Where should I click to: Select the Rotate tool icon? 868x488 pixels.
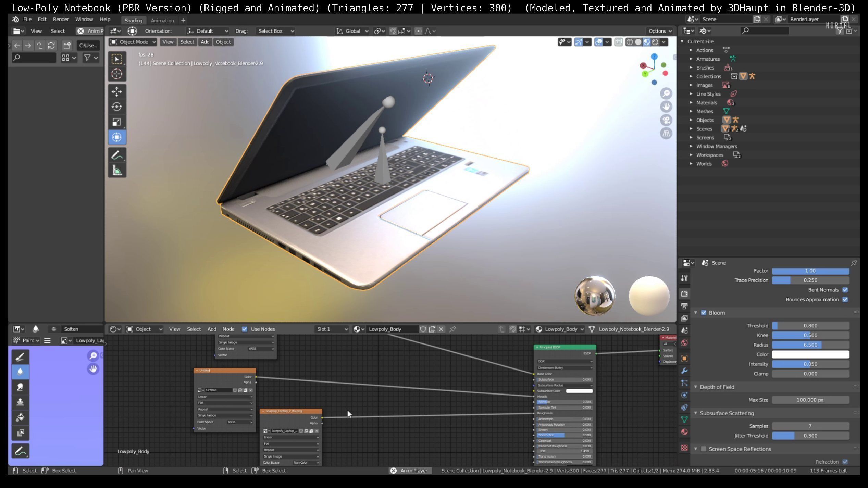tap(117, 107)
